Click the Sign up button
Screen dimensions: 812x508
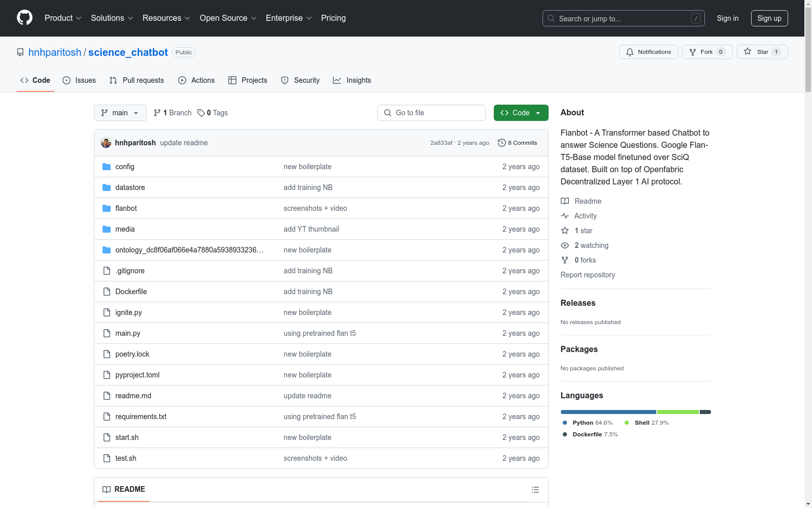click(769, 18)
